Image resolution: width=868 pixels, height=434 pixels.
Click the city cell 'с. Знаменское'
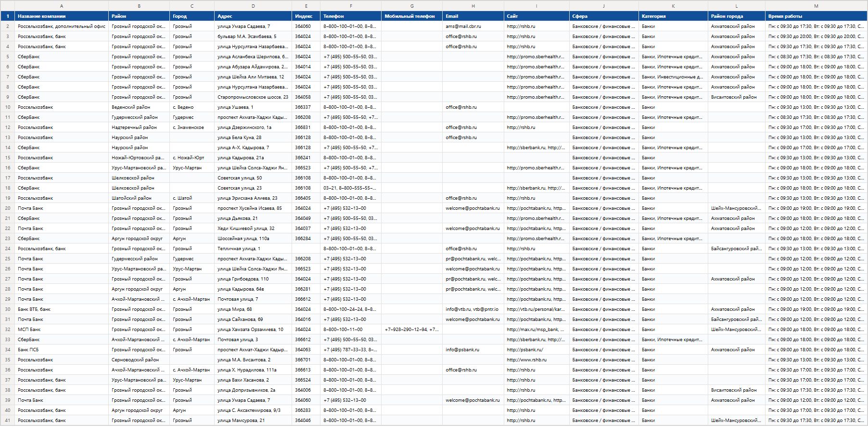pos(192,128)
